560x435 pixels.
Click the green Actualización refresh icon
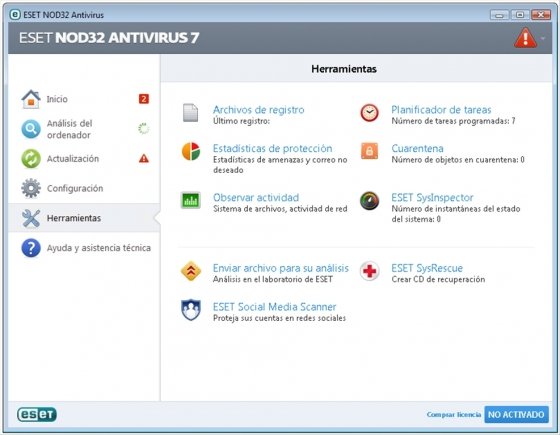pyautogui.click(x=31, y=158)
